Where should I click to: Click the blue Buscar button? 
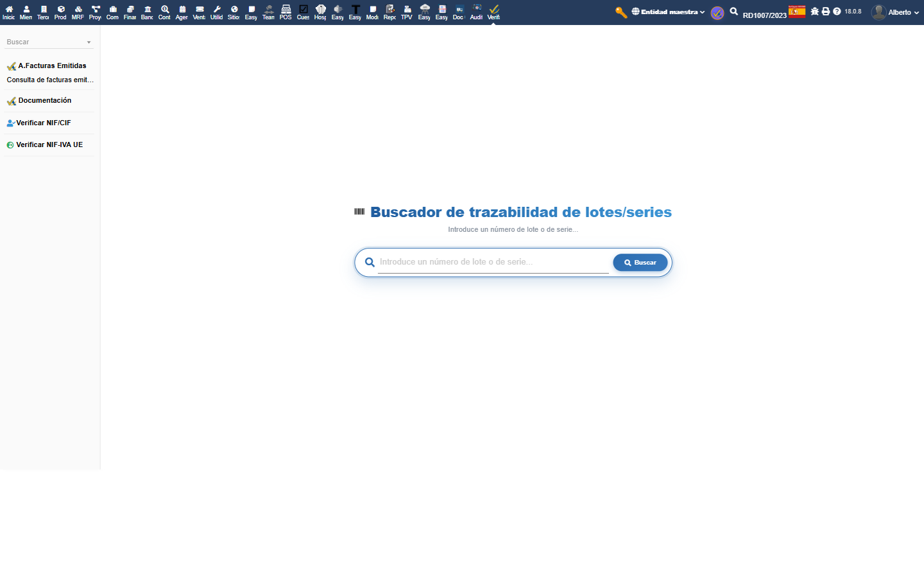[x=640, y=263]
